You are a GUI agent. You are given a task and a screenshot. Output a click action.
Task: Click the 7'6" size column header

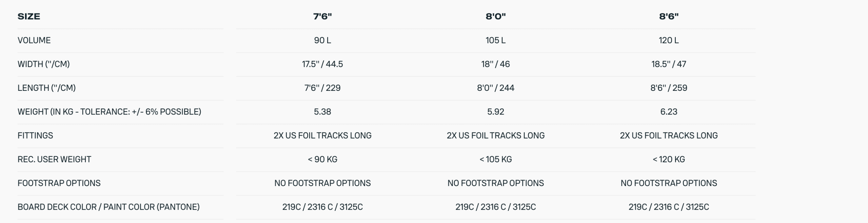coord(322,16)
